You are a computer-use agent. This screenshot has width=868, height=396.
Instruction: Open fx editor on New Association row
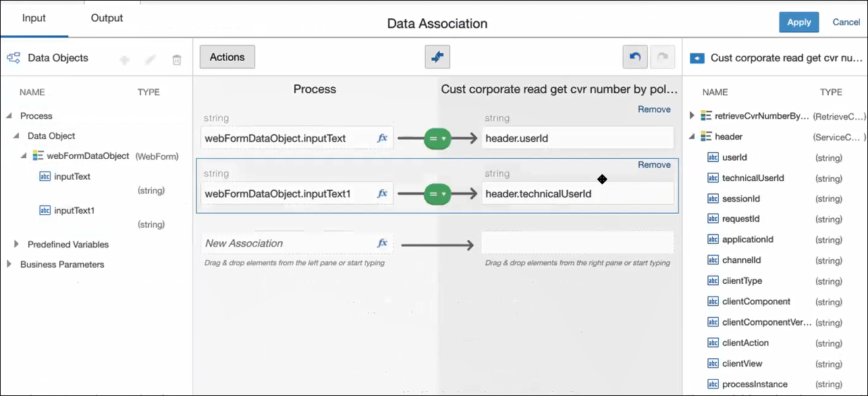click(382, 243)
